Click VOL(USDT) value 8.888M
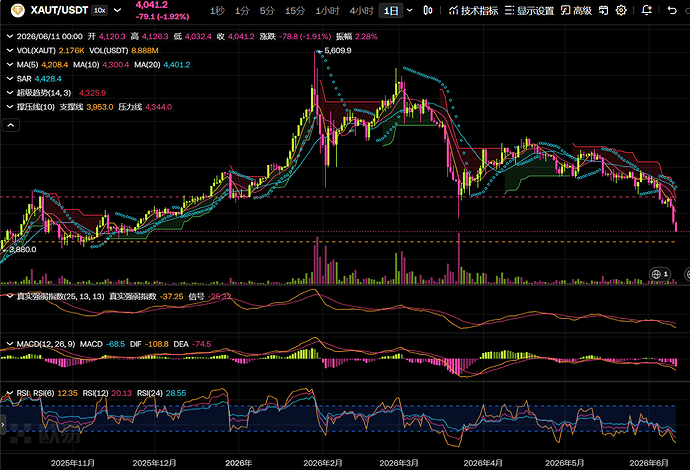This screenshot has width=690, height=470. pyautogui.click(x=145, y=51)
